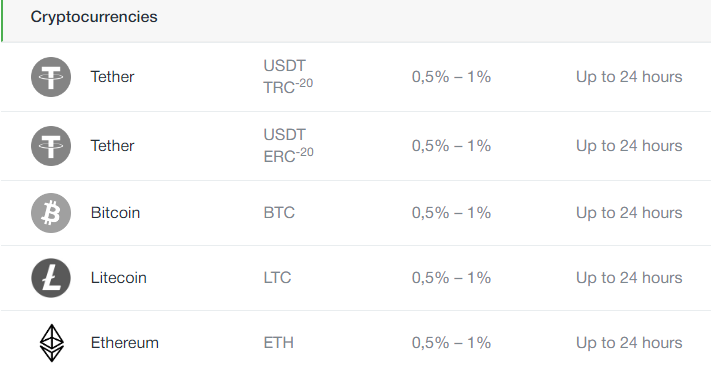Select the Litecoin logo icon
The image size is (711, 377).
pyautogui.click(x=51, y=278)
